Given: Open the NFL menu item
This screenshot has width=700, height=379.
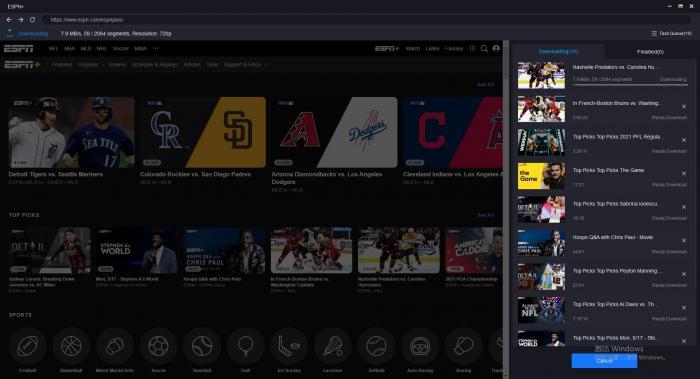Looking at the screenshot, I should [x=54, y=49].
